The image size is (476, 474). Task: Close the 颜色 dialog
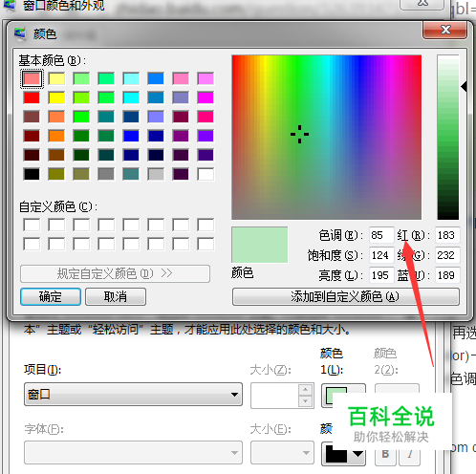[445, 30]
